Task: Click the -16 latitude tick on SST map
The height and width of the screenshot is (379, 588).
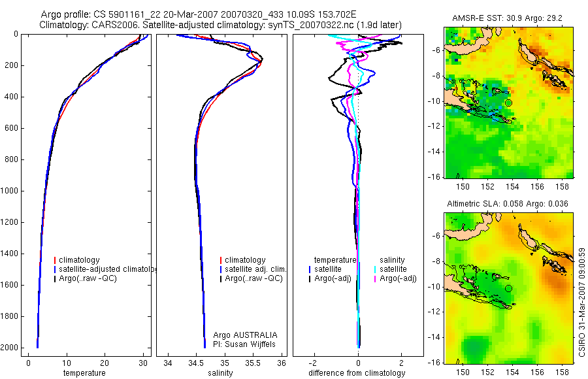Action: coord(434,176)
